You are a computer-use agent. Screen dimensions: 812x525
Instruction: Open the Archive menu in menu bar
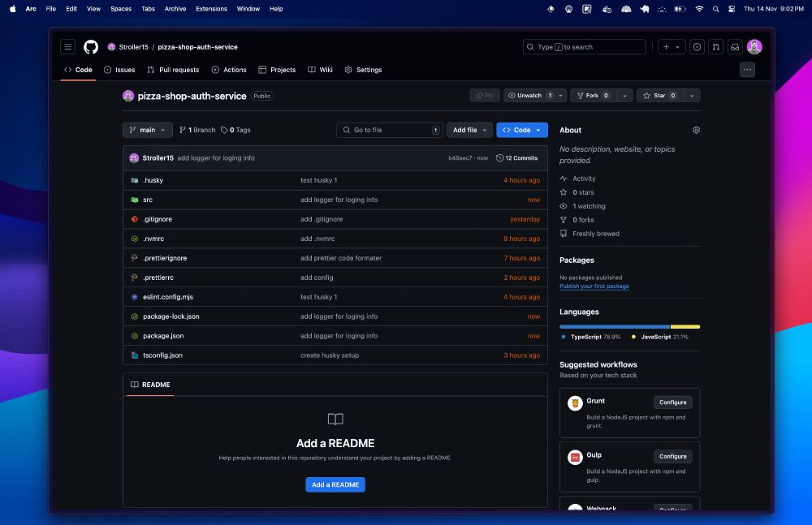pyautogui.click(x=175, y=9)
